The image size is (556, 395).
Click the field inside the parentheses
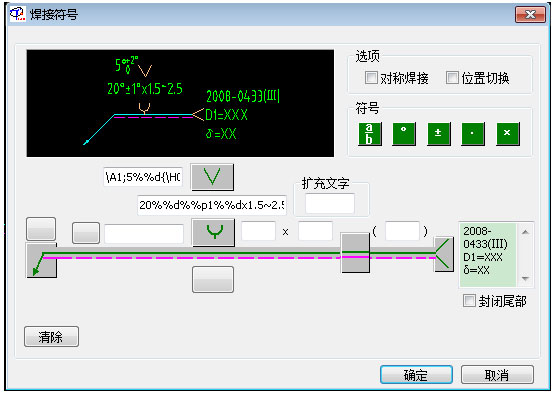click(x=402, y=231)
